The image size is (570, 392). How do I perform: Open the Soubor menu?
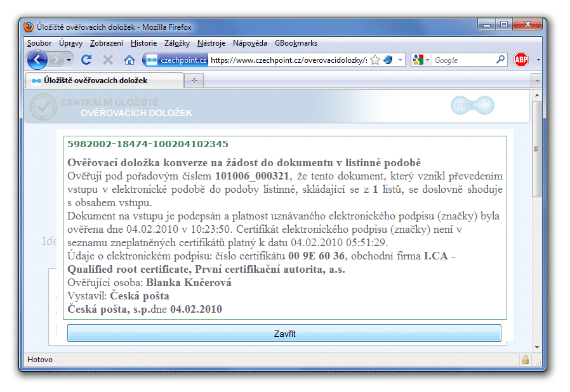(39, 43)
